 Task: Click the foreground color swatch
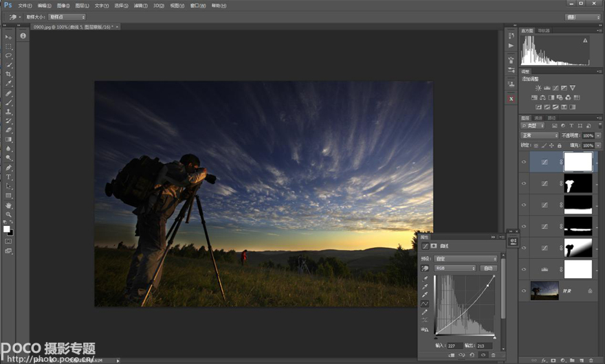(x=7, y=229)
